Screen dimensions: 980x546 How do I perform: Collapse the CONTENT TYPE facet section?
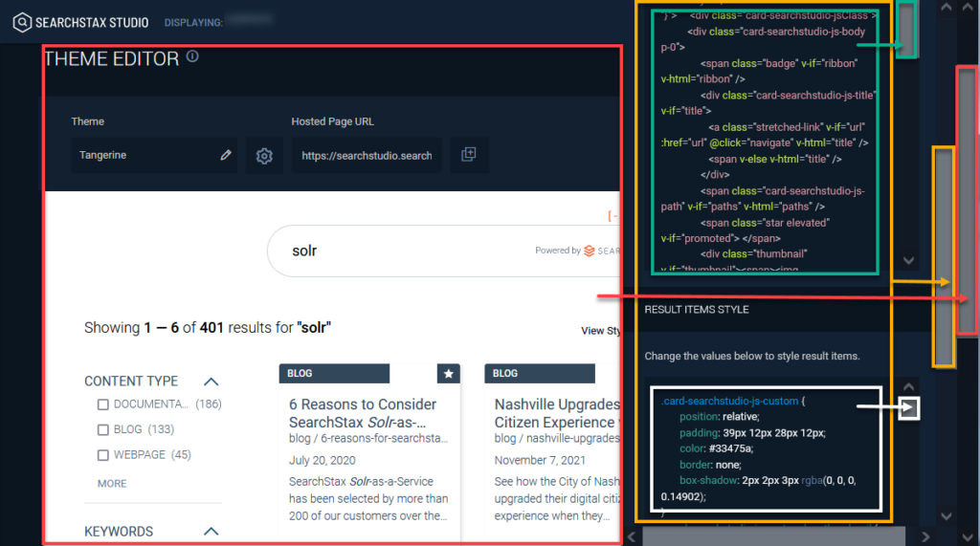click(212, 382)
